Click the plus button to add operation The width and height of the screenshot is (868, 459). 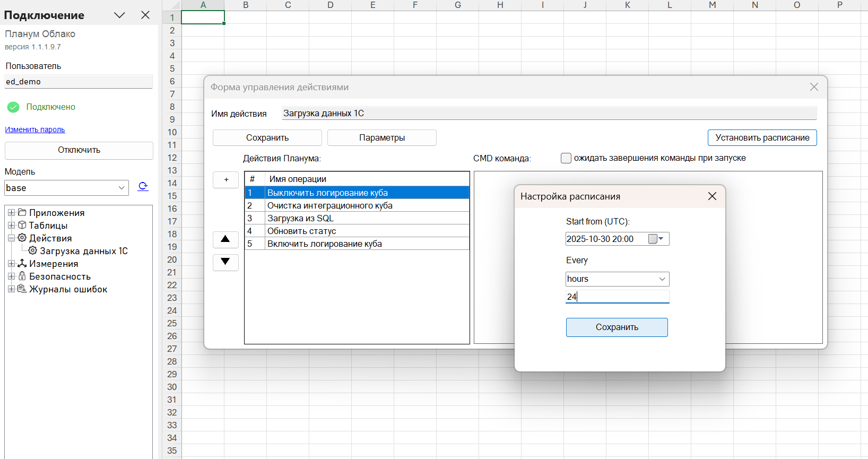pyautogui.click(x=226, y=180)
